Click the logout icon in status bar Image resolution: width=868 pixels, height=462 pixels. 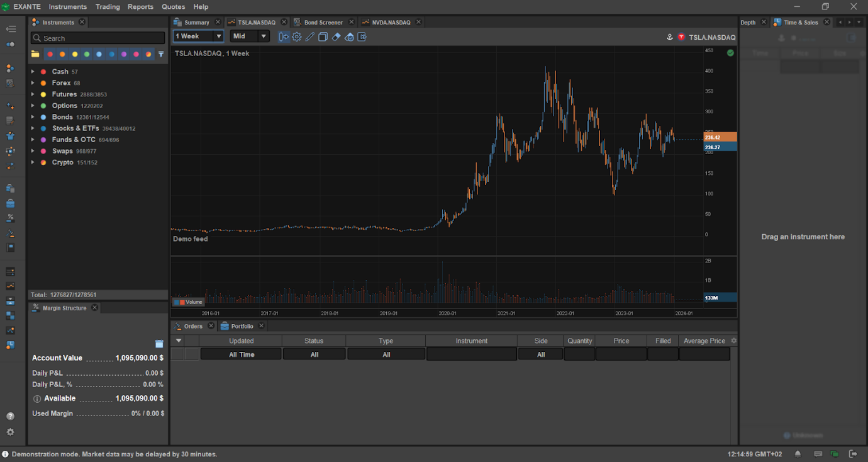tap(853, 454)
